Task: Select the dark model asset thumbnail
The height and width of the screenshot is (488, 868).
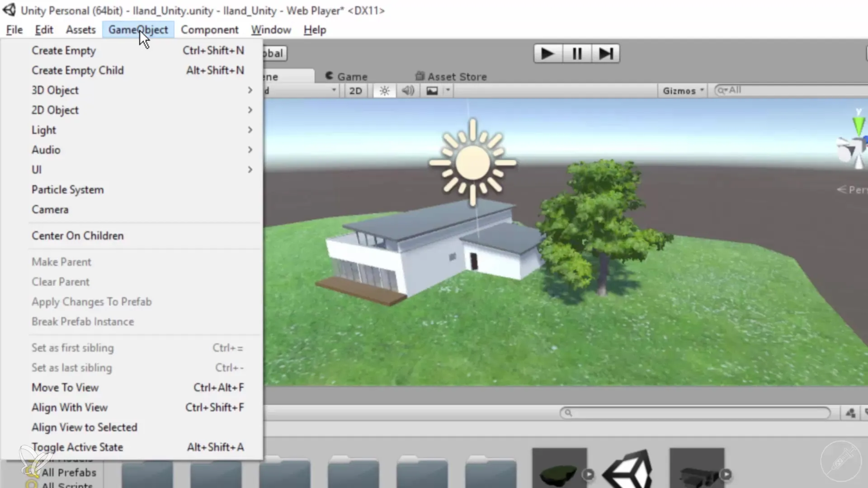Action: pos(697,468)
